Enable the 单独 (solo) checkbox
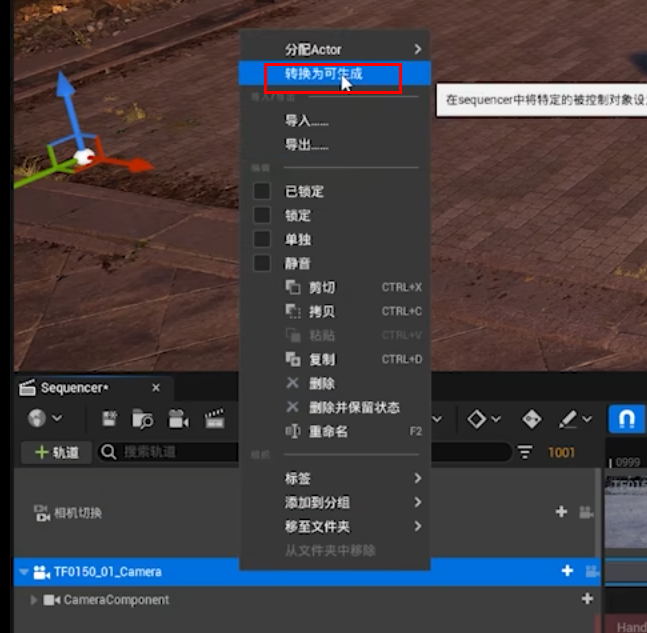This screenshot has width=647, height=633. pyautogui.click(x=262, y=239)
